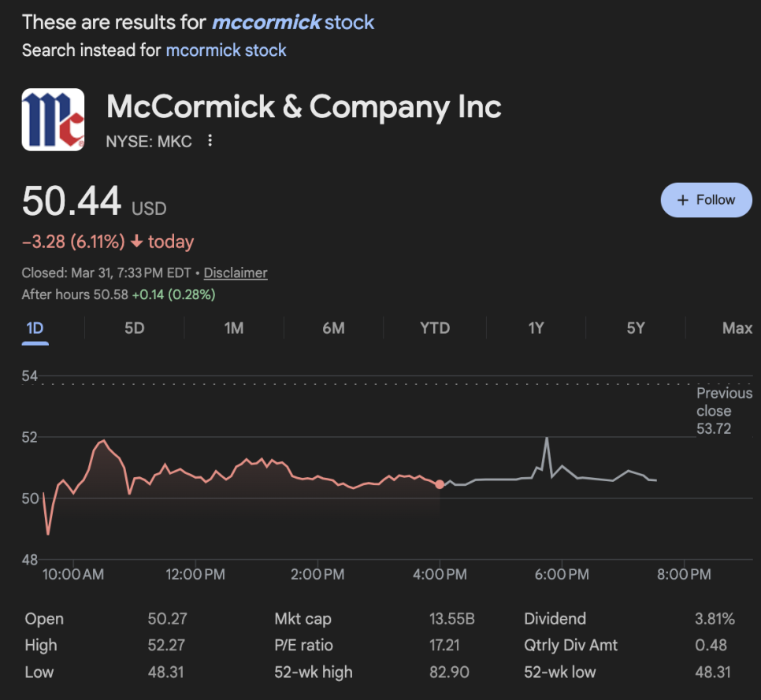The image size is (761, 700).
Task: Switch to the 5D chart range
Action: click(x=135, y=328)
